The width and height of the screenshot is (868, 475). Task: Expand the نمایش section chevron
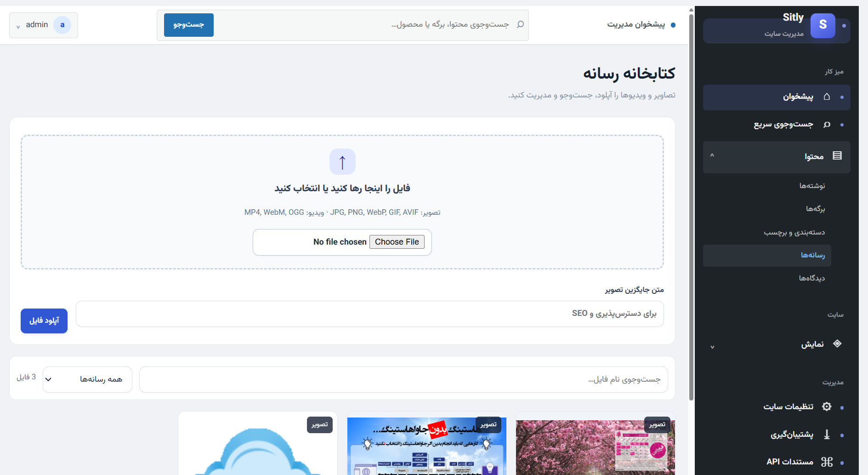(712, 347)
